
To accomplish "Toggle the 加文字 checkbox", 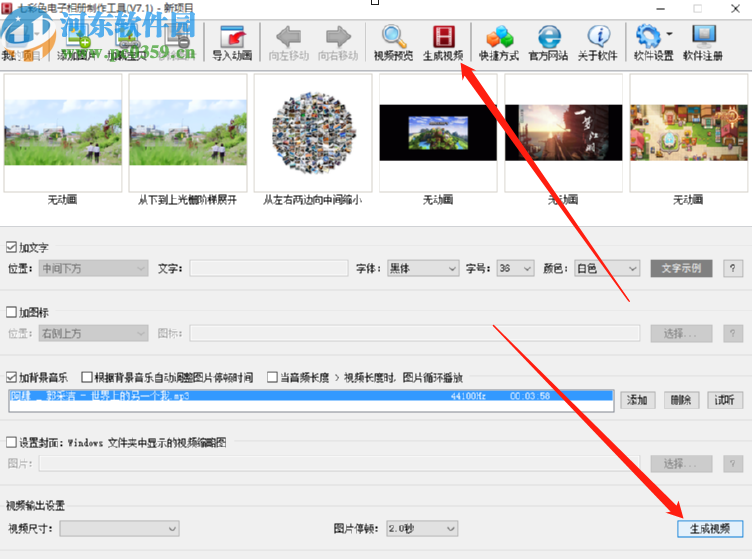I will tap(11, 247).
